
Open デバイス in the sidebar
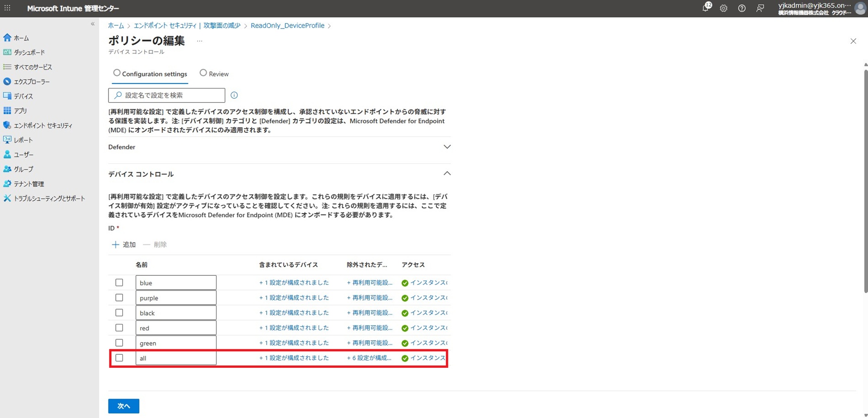[19, 96]
